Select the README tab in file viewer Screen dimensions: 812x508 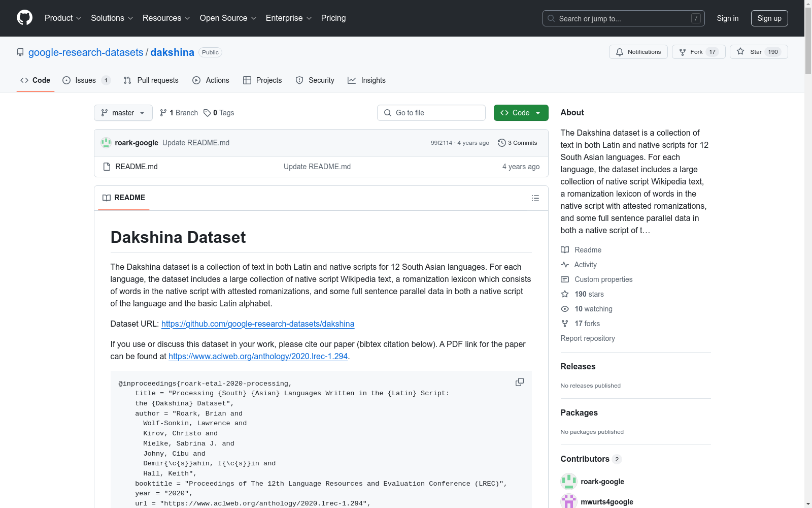click(x=124, y=198)
